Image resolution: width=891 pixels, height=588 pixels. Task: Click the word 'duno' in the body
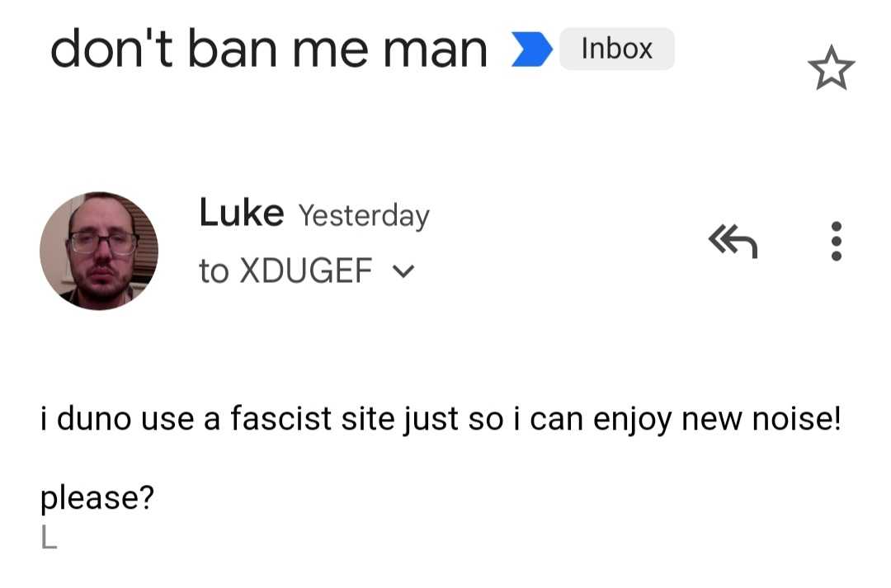point(95,420)
